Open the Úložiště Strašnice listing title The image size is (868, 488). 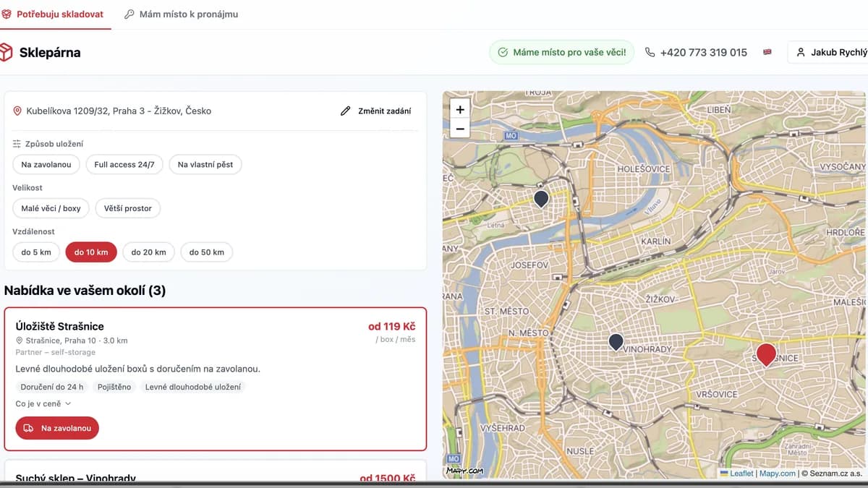pos(60,327)
